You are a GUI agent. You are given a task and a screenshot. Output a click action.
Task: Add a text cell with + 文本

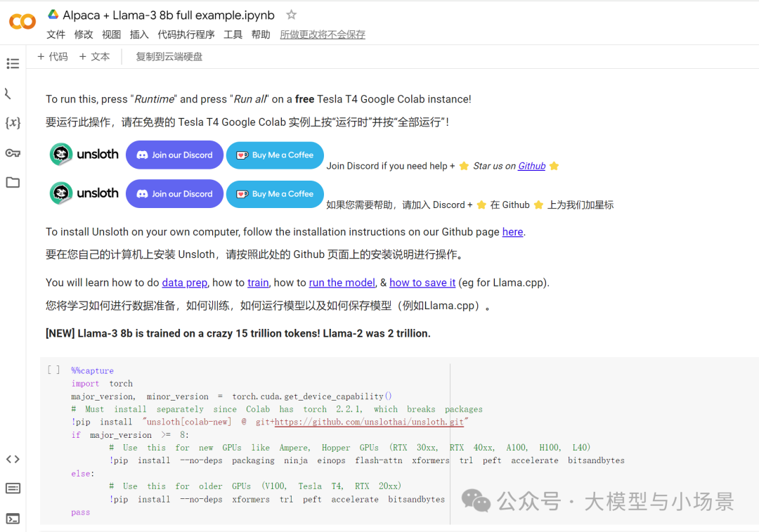click(95, 57)
